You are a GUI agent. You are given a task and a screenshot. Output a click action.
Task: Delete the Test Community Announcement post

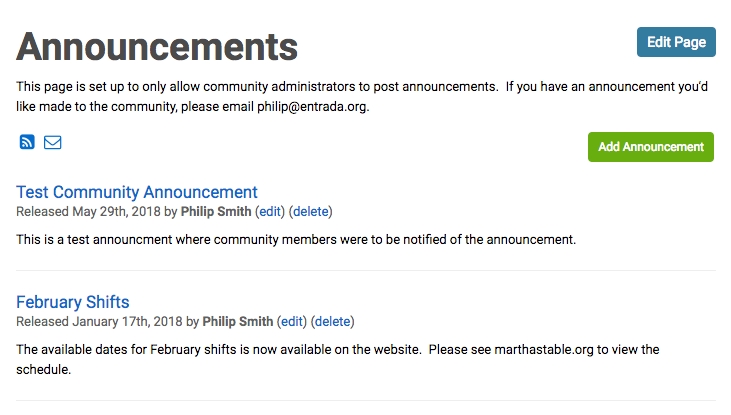pos(311,212)
